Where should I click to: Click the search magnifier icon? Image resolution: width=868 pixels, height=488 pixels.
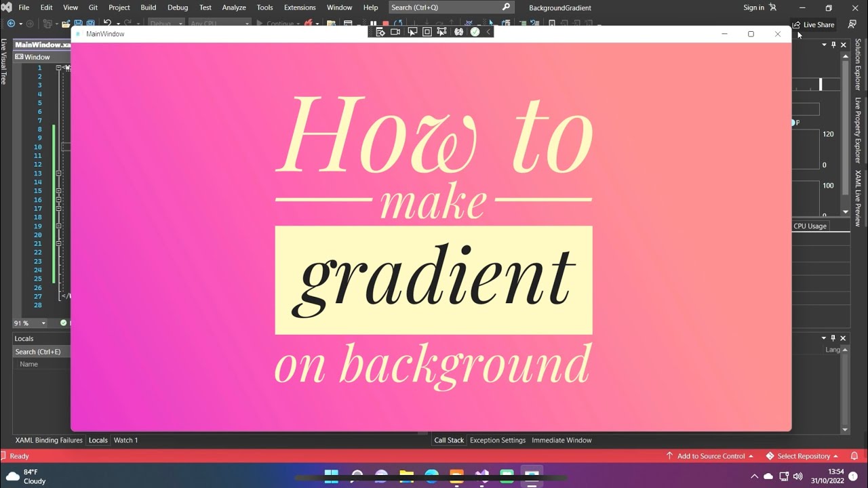click(x=506, y=7)
